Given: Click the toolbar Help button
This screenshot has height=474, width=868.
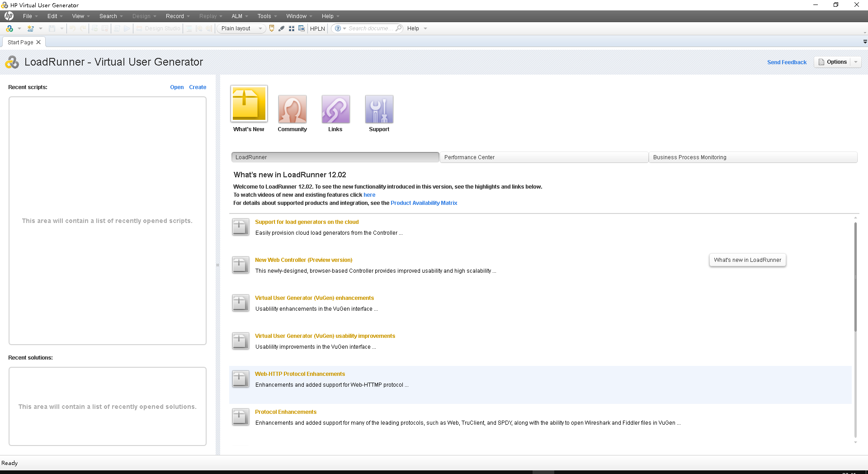Looking at the screenshot, I should point(413,28).
